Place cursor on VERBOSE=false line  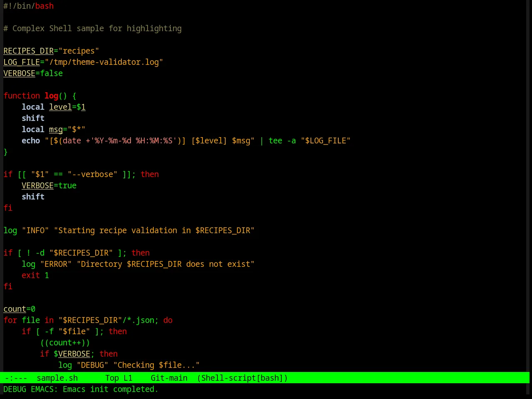[x=33, y=74]
